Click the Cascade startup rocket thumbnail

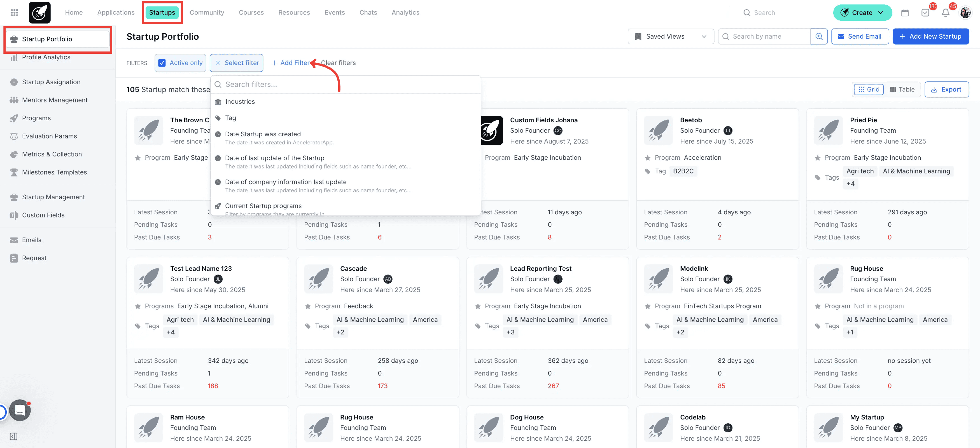click(318, 279)
